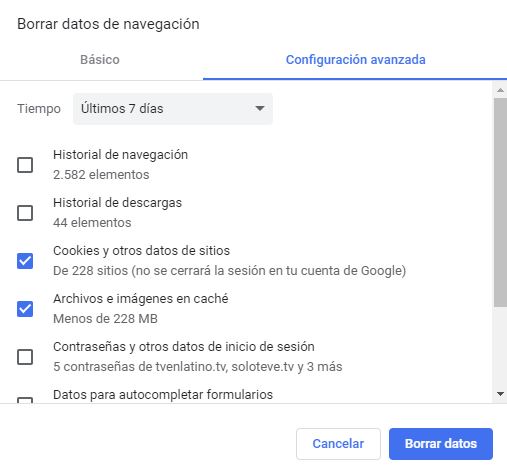The height and width of the screenshot is (474, 507).
Task: Switch to the Básico tab
Action: point(100,60)
